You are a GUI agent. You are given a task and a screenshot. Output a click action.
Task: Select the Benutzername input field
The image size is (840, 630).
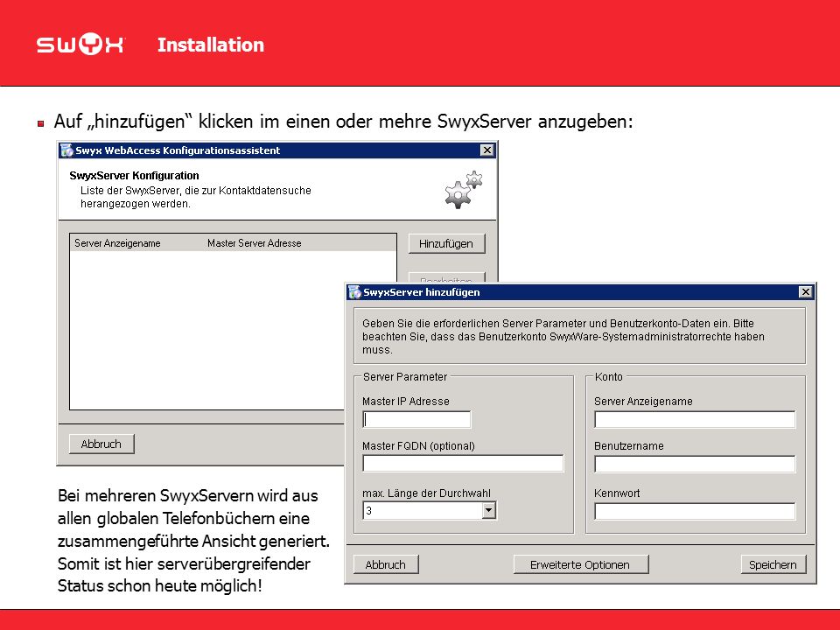(695, 464)
